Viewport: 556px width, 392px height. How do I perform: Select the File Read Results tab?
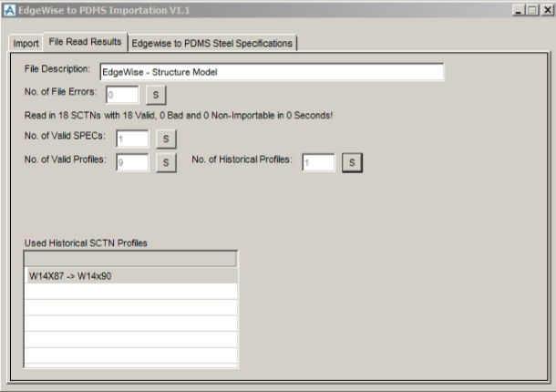[85, 42]
